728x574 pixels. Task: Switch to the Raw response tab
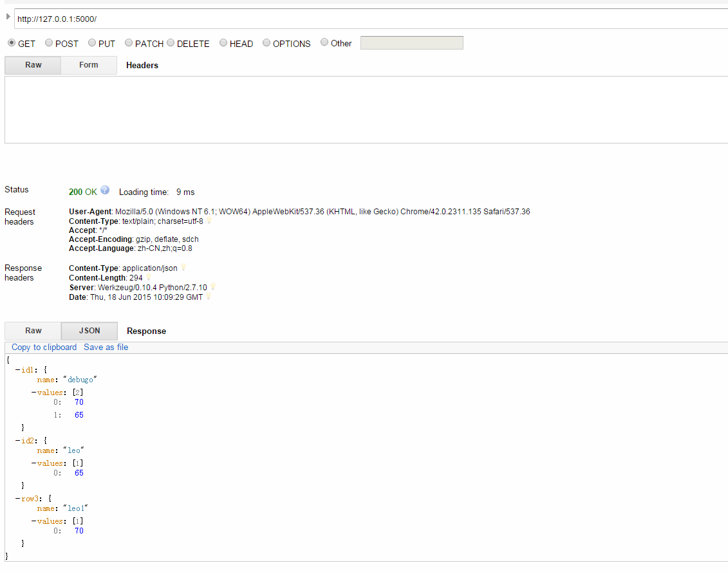click(33, 331)
